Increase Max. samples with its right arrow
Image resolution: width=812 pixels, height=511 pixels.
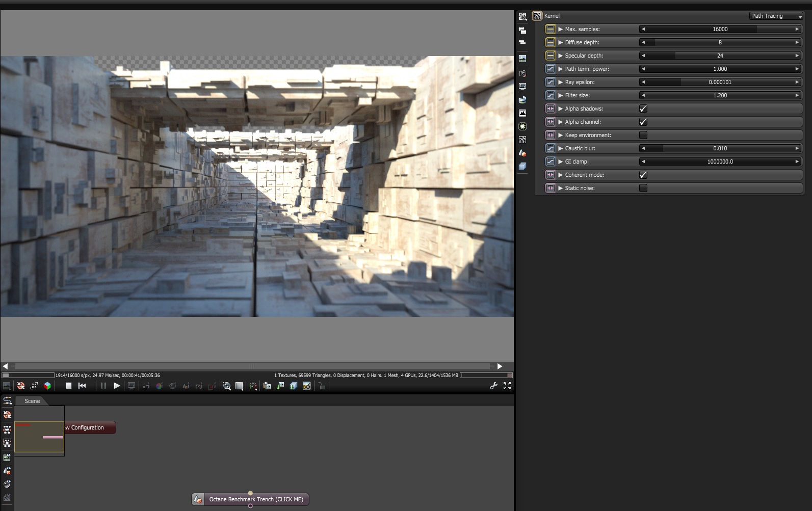coord(797,29)
